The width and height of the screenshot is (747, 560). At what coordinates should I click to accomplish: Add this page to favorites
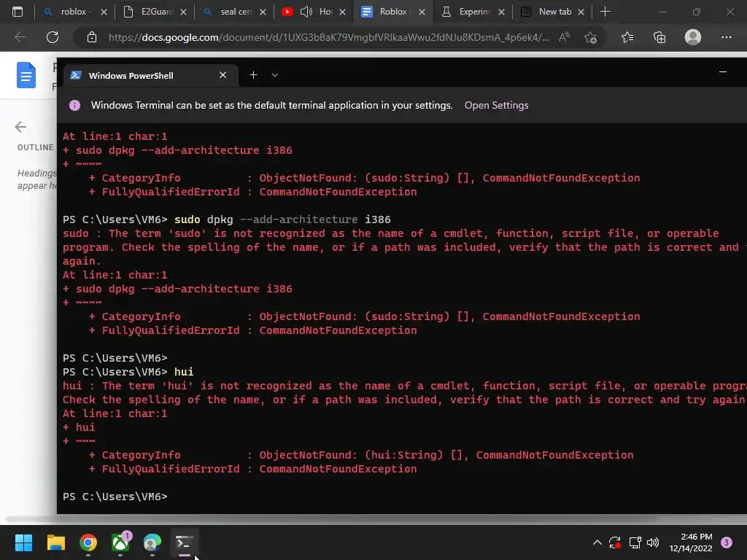(x=591, y=37)
